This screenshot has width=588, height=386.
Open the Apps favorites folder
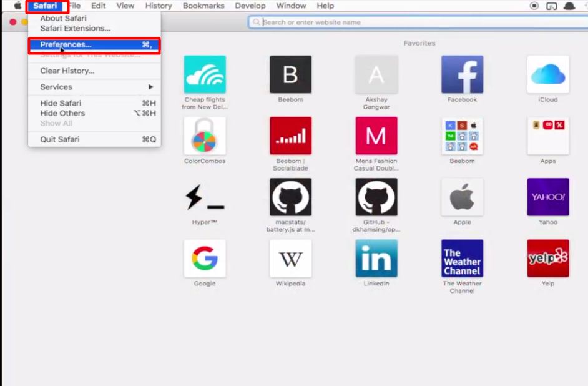[x=548, y=136]
